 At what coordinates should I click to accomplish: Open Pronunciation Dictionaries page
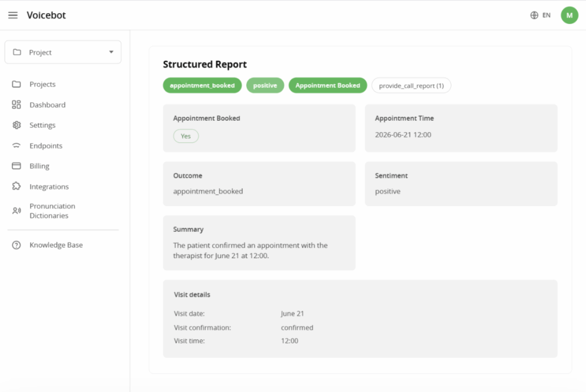(x=52, y=211)
